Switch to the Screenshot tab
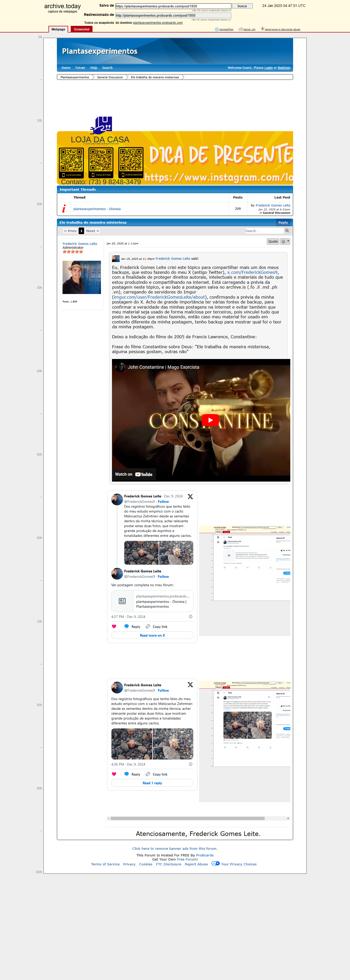 [x=81, y=29]
